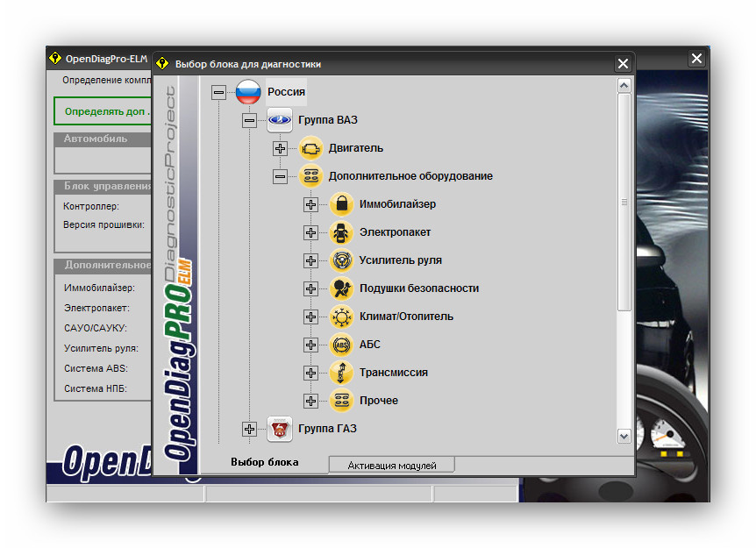Viewport: 756px width, 548px height.
Task: Click the Усилитель руля steering wheel icon
Action: coord(341,260)
